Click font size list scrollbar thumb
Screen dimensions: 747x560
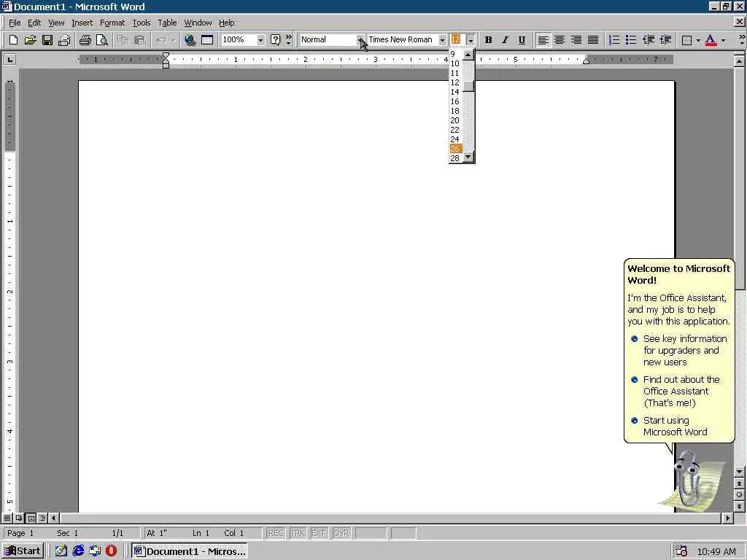[469, 86]
